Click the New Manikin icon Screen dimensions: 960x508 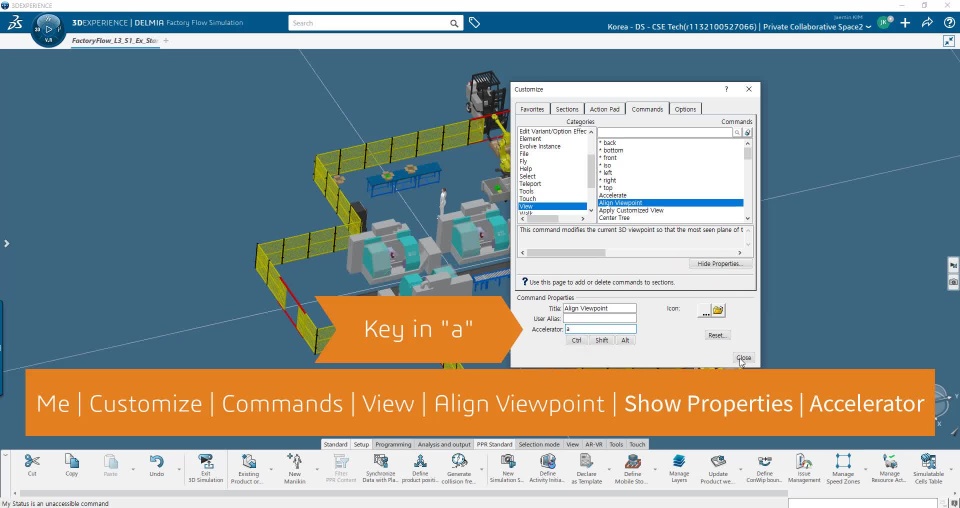pos(294,461)
